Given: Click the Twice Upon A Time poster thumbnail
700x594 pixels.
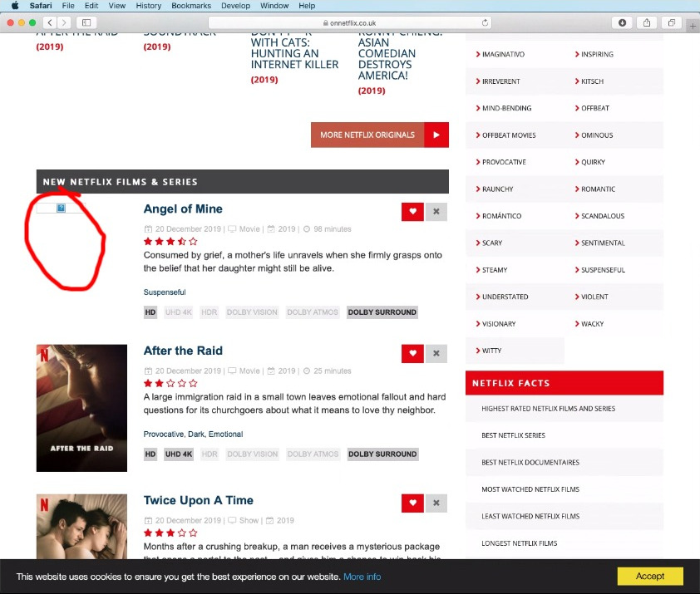Looking at the screenshot, I should (81, 527).
